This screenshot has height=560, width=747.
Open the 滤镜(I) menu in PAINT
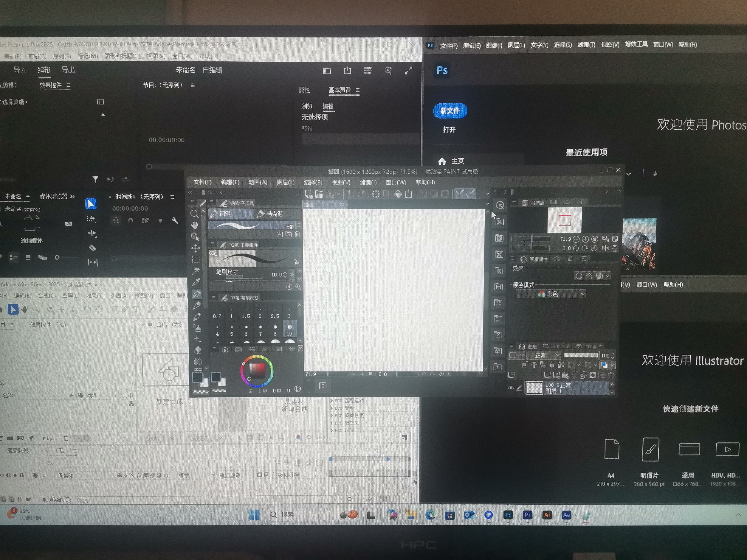(368, 182)
